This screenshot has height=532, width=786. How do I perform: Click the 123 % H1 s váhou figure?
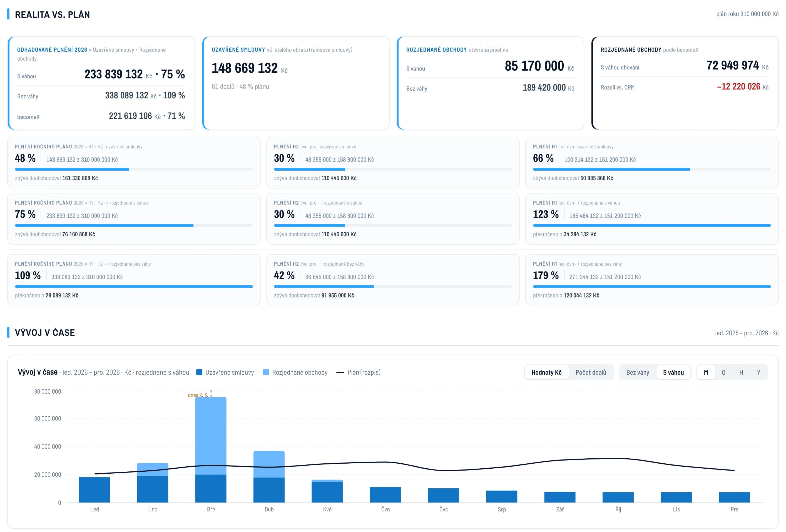pyautogui.click(x=546, y=214)
